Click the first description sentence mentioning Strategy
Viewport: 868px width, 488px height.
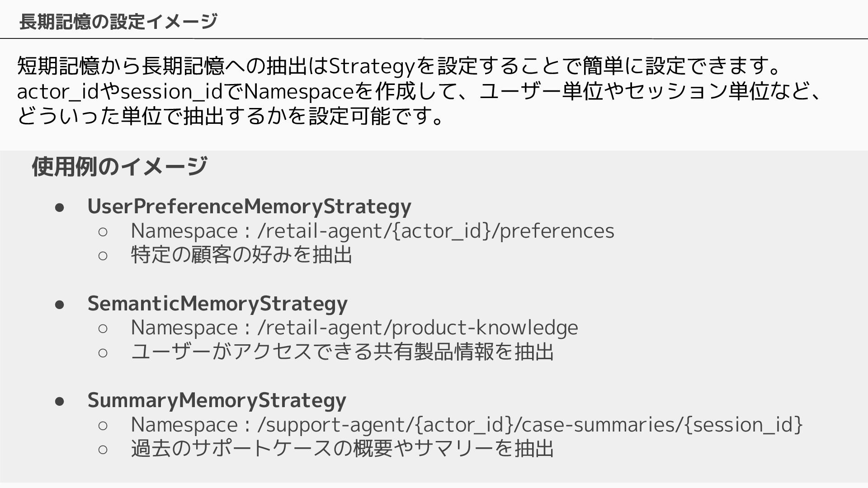(x=400, y=66)
